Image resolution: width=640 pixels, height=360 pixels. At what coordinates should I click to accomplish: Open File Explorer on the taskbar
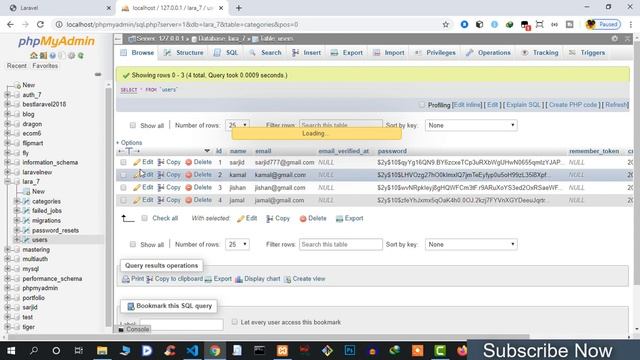tap(102, 351)
